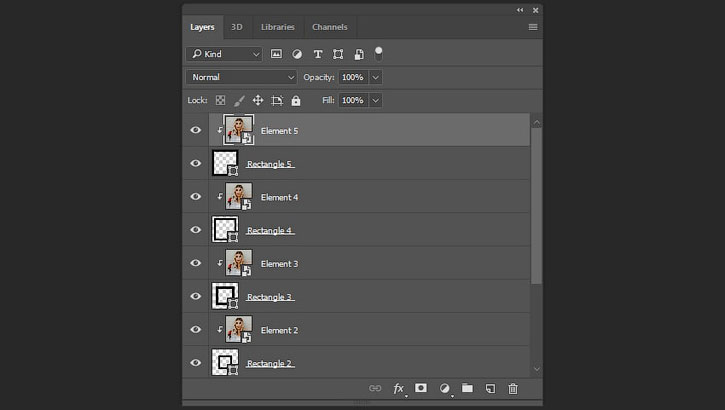Click Rectangle 4 shape thumbnail
This screenshot has width=725, height=410.
pyautogui.click(x=225, y=230)
